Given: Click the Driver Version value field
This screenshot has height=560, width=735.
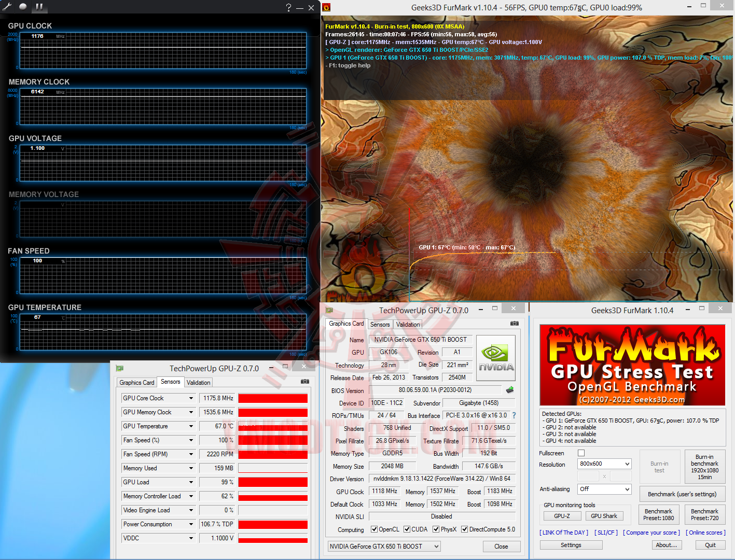Looking at the screenshot, I should 442,479.
